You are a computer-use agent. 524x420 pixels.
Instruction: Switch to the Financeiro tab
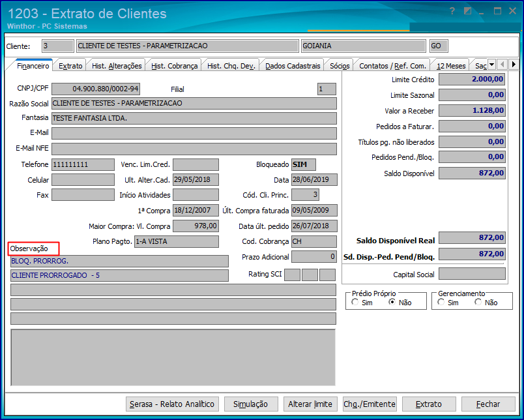click(33, 66)
